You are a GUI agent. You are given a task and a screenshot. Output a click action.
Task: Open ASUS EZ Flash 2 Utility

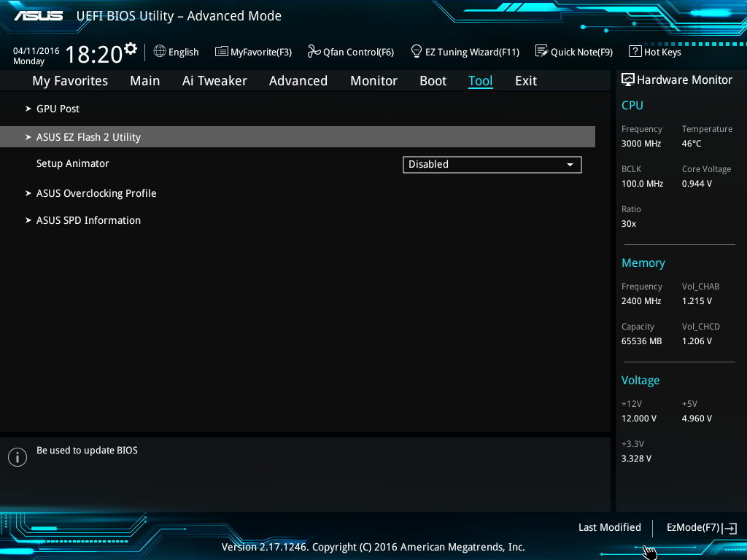[x=88, y=137]
